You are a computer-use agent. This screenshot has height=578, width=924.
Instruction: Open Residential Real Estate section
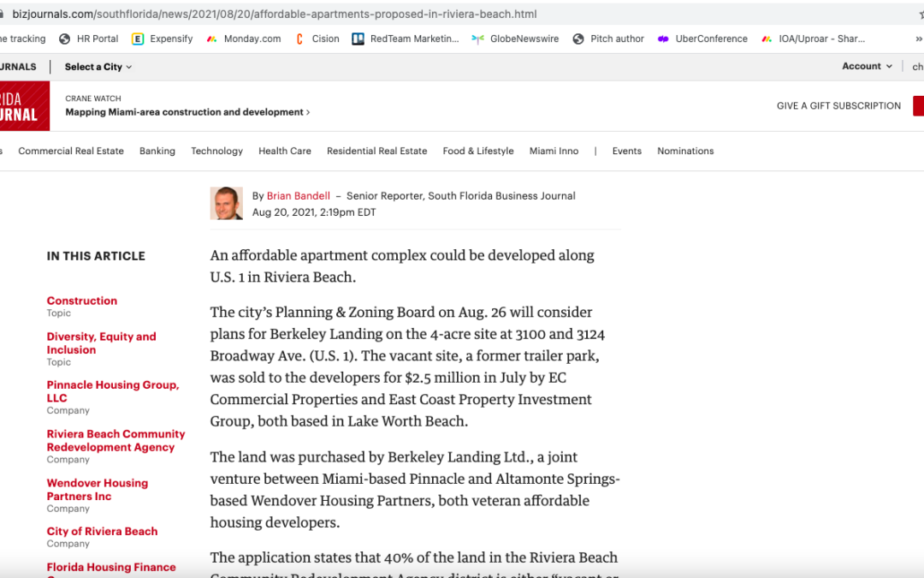click(x=377, y=151)
